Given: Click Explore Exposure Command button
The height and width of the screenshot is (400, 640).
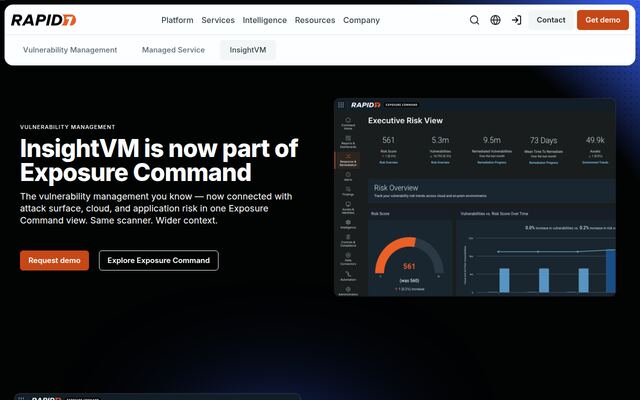Looking at the screenshot, I should (158, 260).
